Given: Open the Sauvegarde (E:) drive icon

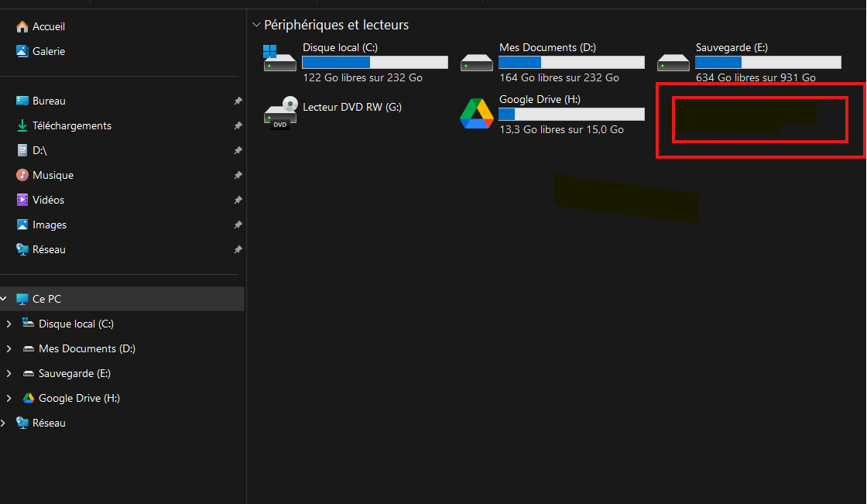Looking at the screenshot, I should (x=673, y=63).
